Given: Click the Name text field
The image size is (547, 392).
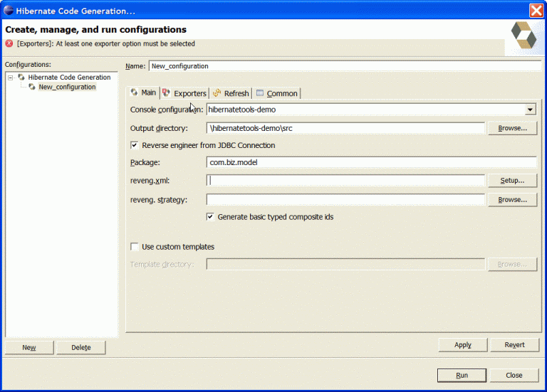Looking at the screenshot, I should [342, 65].
